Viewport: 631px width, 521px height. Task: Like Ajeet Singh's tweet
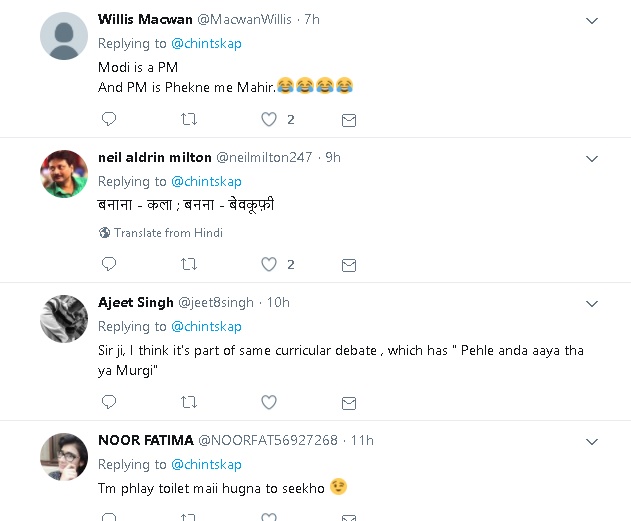pyautogui.click(x=268, y=401)
